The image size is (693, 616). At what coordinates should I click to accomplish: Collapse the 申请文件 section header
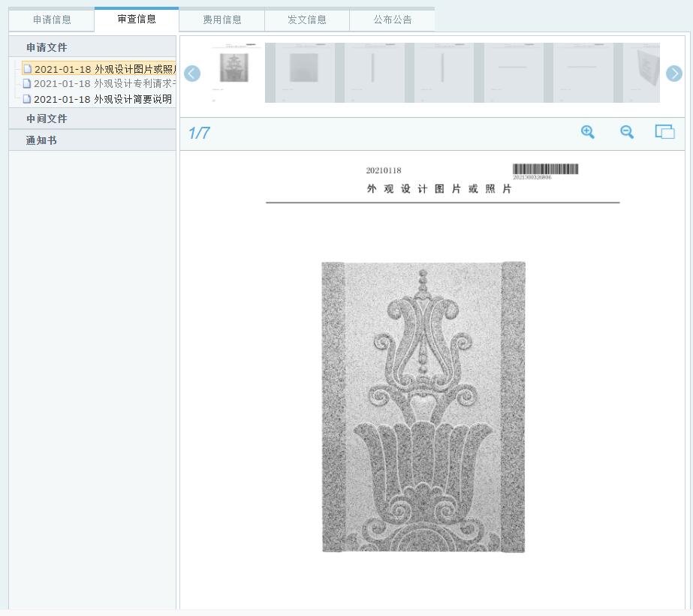(47, 48)
